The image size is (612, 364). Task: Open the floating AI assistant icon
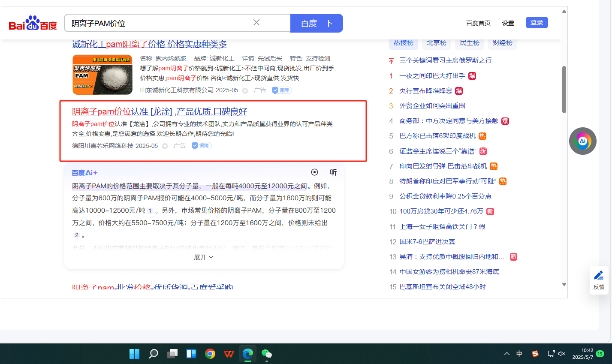pyautogui.click(x=582, y=141)
